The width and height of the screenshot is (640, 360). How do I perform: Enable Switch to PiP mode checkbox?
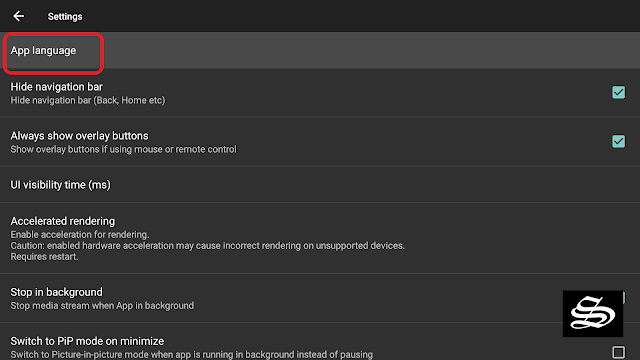[618, 352]
